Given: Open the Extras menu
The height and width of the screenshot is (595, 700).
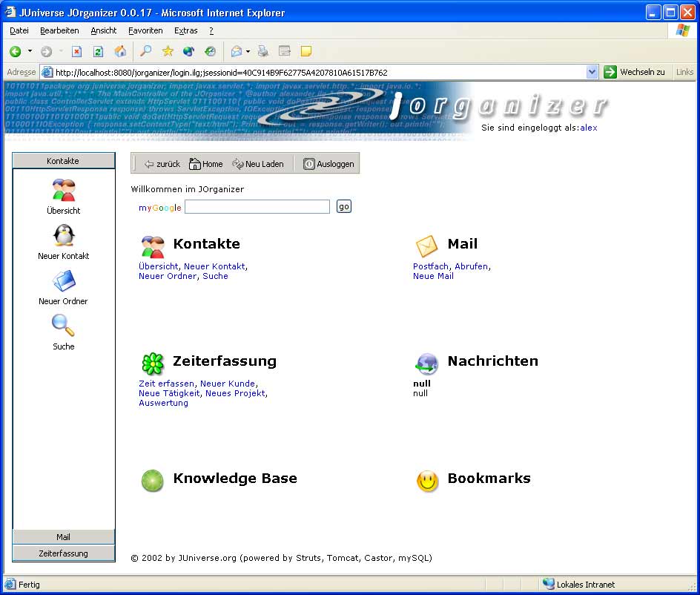Looking at the screenshot, I should click(185, 30).
